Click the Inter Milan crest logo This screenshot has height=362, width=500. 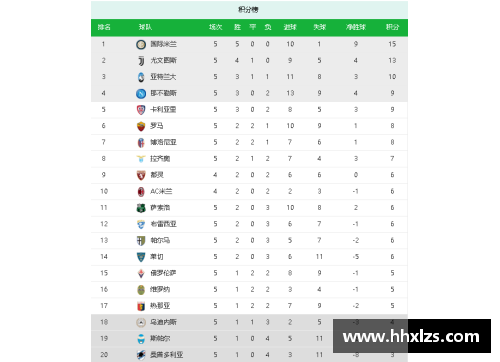pyautogui.click(x=141, y=44)
